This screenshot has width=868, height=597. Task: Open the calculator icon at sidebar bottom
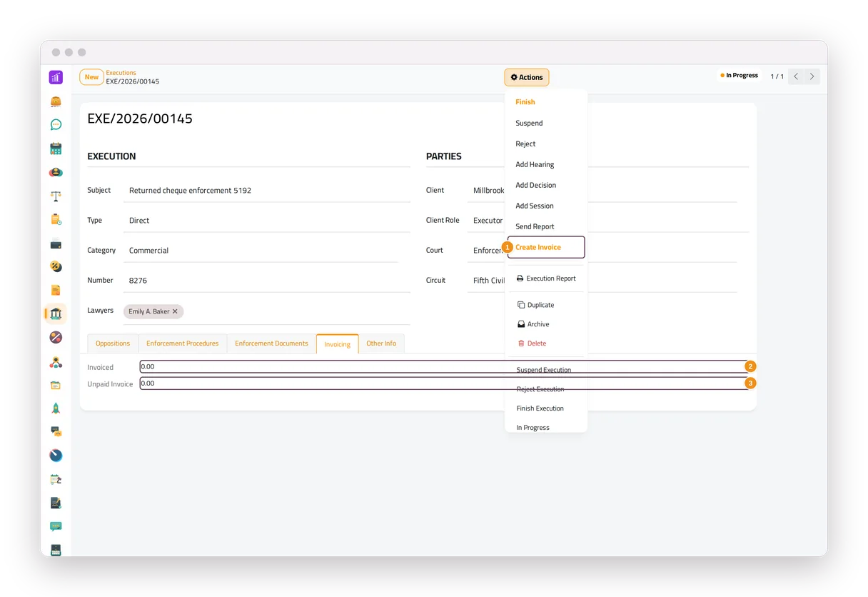coord(56,550)
